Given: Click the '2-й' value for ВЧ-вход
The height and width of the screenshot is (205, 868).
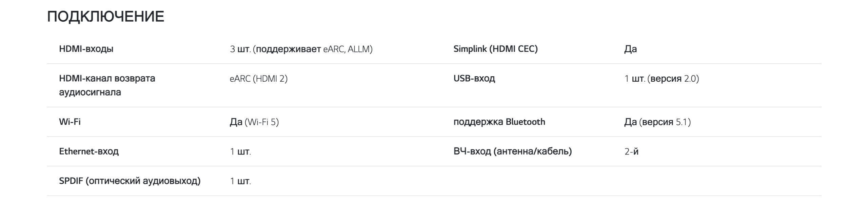Looking at the screenshot, I should click(x=631, y=151).
